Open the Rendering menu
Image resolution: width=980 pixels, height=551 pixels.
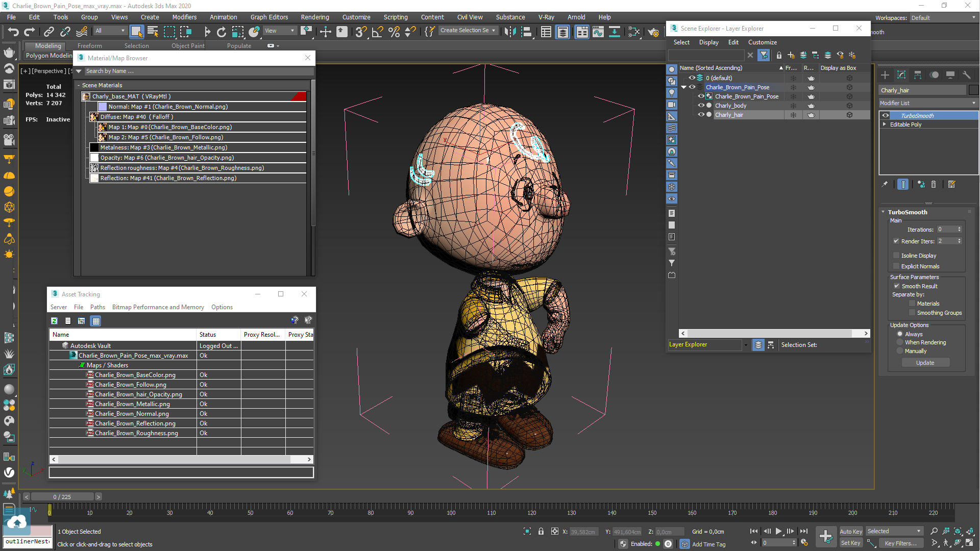[315, 17]
